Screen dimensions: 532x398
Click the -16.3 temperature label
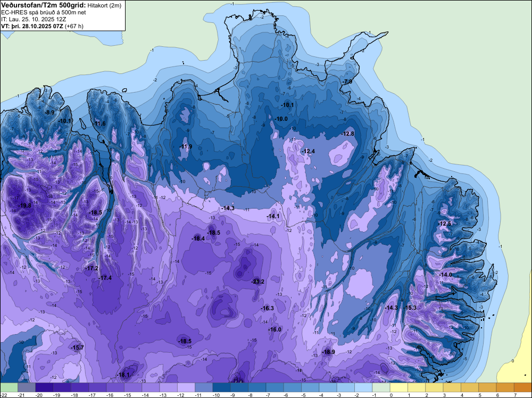coord(268,308)
